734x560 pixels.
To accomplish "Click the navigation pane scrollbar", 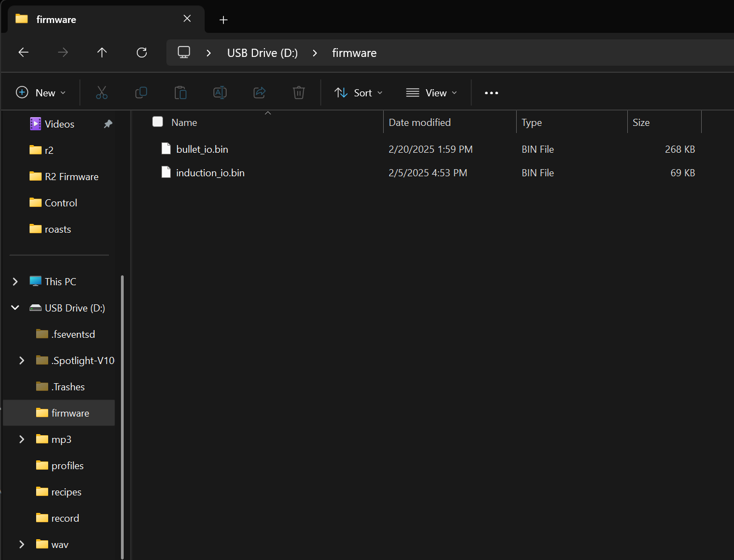I will (122, 416).
